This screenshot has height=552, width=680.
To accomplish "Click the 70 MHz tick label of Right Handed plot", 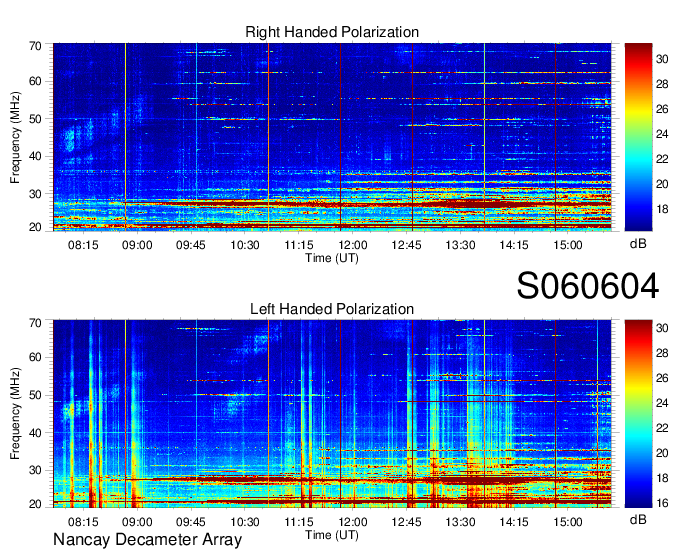I will pyautogui.click(x=36, y=46).
